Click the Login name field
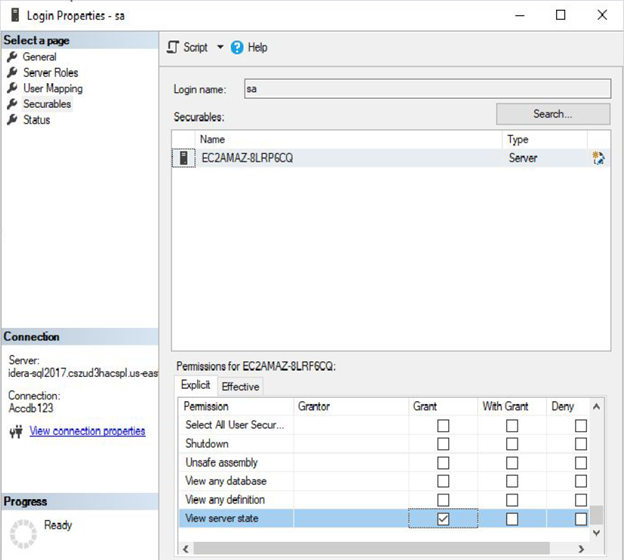This screenshot has width=624, height=560. pos(427,89)
